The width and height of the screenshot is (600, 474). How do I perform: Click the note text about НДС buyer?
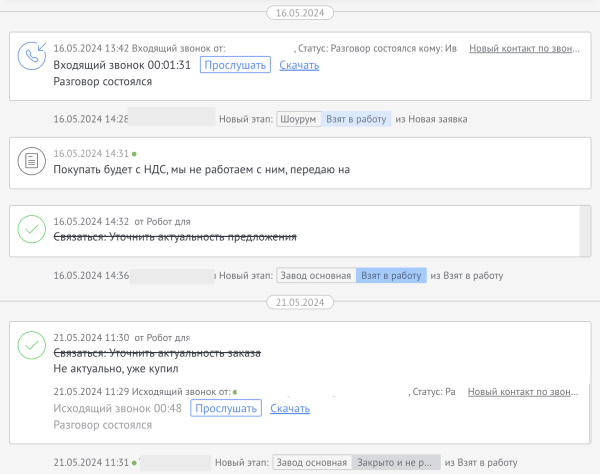pos(201,170)
